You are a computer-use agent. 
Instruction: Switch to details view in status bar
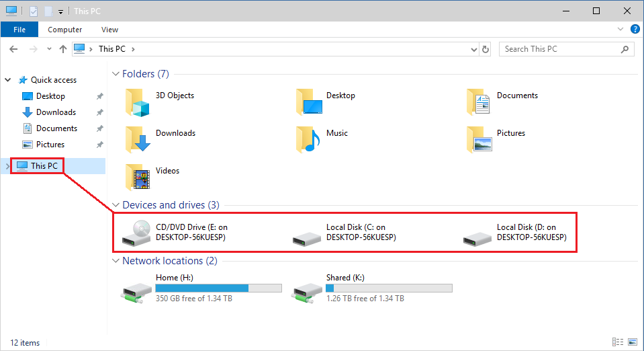click(x=616, y=342)
